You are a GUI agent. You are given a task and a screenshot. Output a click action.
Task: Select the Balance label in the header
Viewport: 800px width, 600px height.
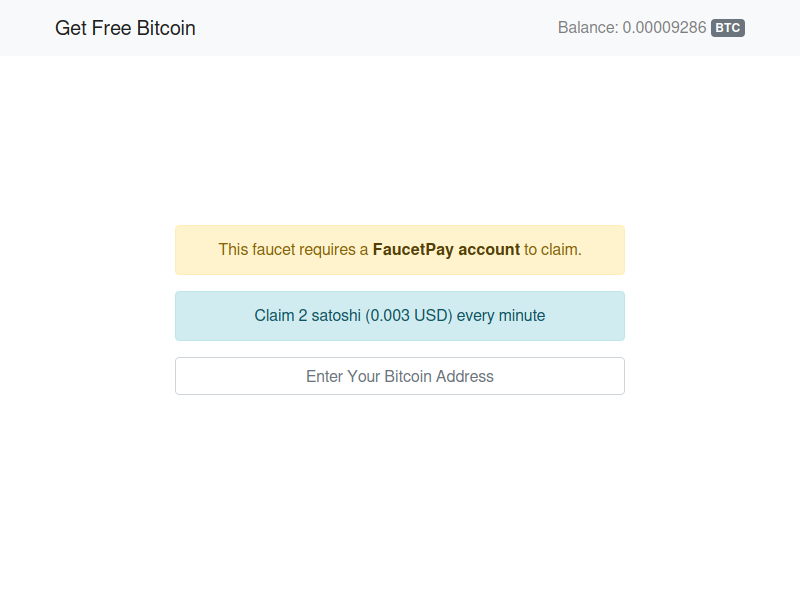click(587, 28)
